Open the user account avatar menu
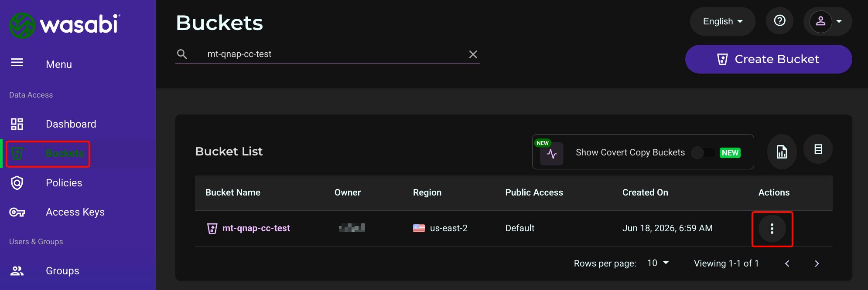868x290 pixels. [827, 21]
